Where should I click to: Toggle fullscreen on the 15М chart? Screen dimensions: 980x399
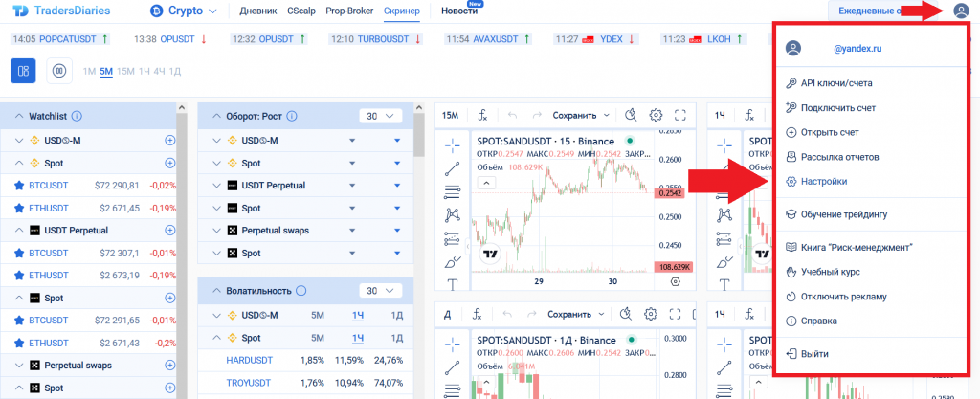pyautogui.click(x=680, y=115)
